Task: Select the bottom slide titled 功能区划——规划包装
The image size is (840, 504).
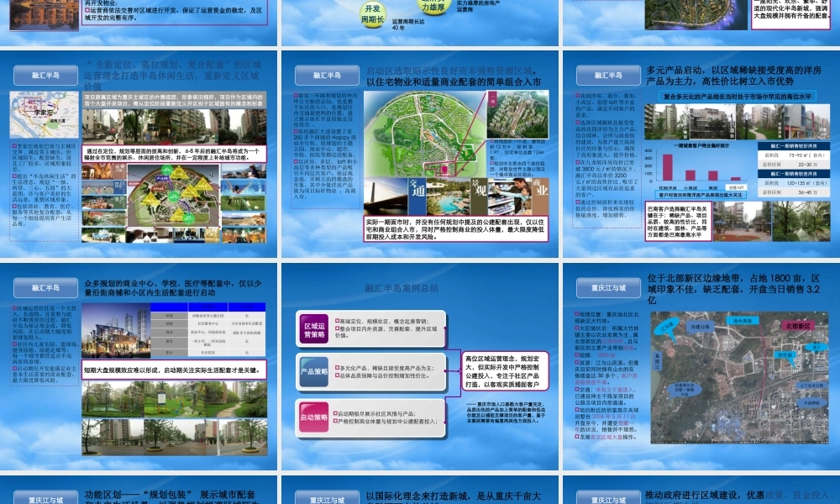Action: pyautogui.click(x=139, y=490)
